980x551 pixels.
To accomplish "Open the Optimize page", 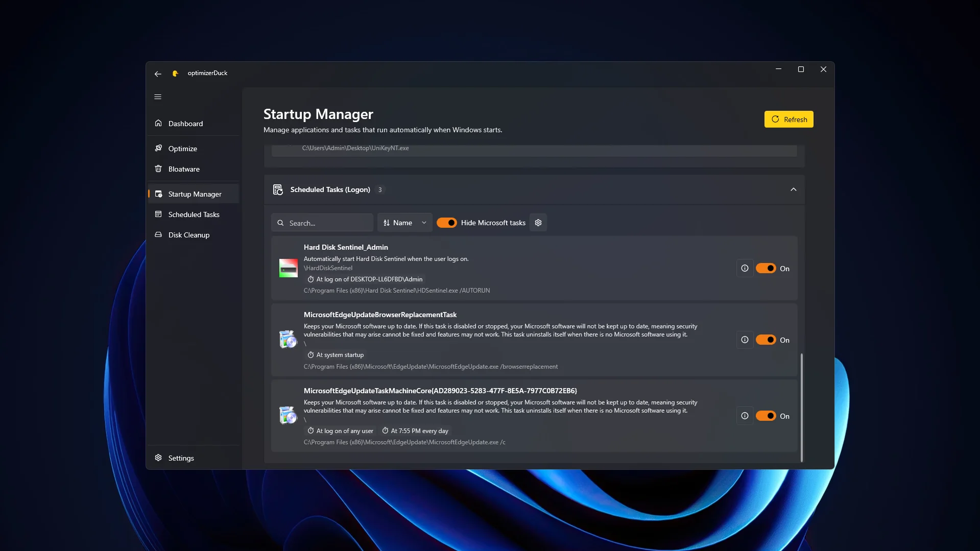I will tap(194, 149).
